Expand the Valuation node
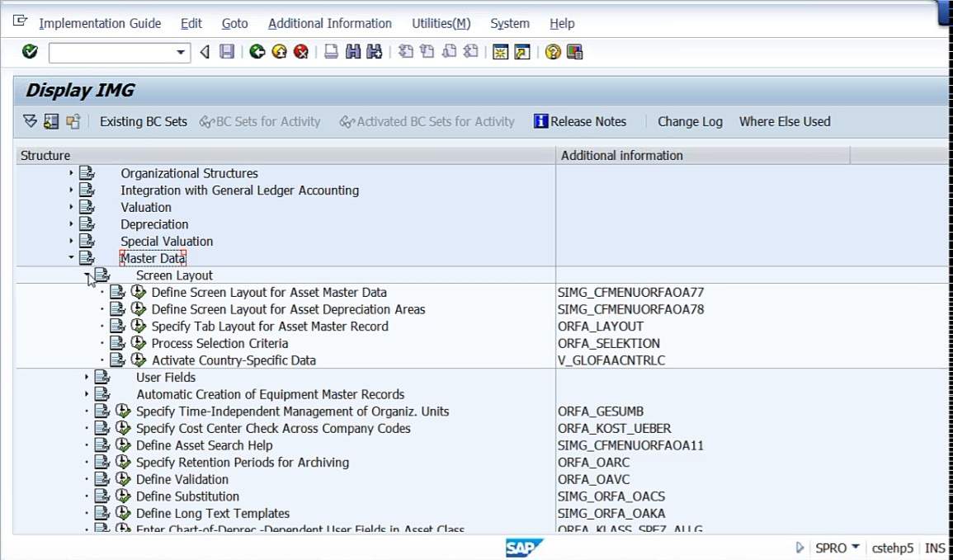Image resolution: width=953 pixels, height=560 pixels. pos(70,207)
